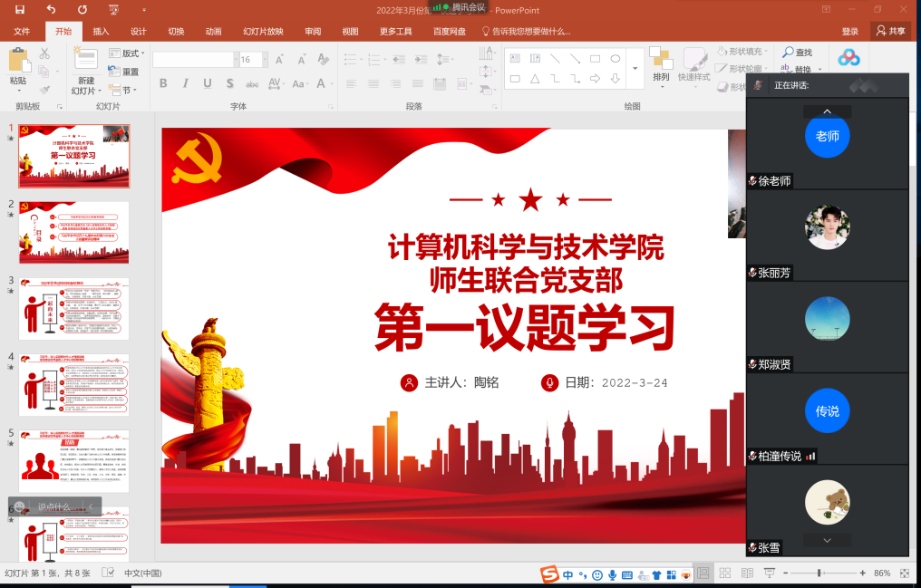Open the Slide Show (幻灯片放映) tab
921x588 pixels.
263,31
